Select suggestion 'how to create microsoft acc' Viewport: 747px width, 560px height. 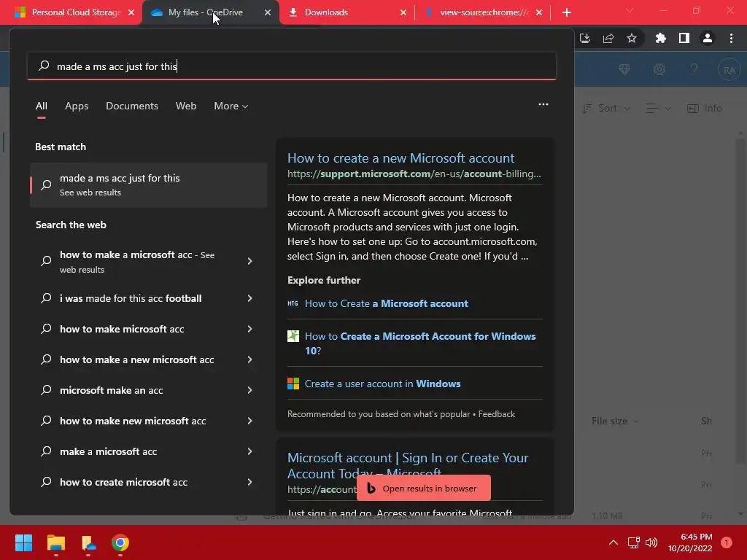coord(123,482)
